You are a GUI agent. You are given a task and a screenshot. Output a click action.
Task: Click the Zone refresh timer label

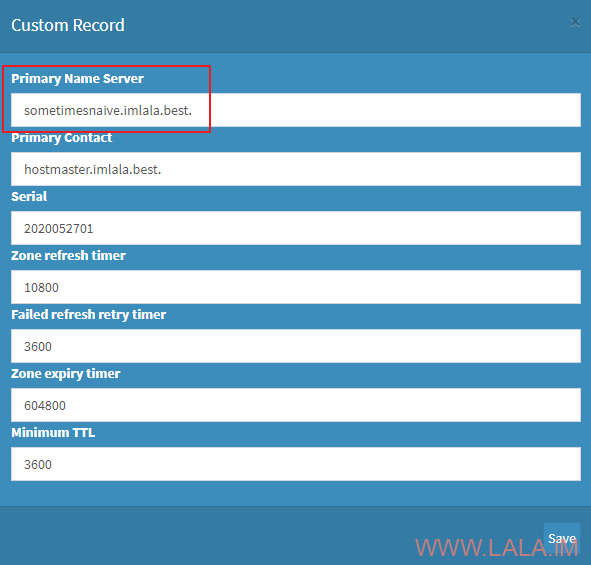(x=68, y=256)
